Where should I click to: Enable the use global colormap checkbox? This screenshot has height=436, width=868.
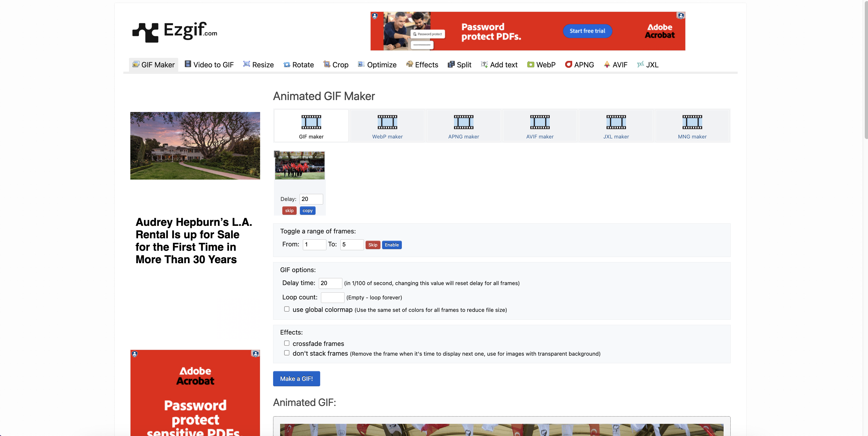(x=287, y=309)
